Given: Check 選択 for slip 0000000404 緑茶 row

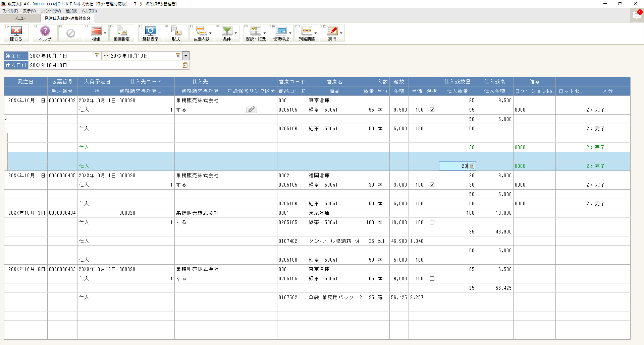Looking at the screenshot, I should click(432, 222).
